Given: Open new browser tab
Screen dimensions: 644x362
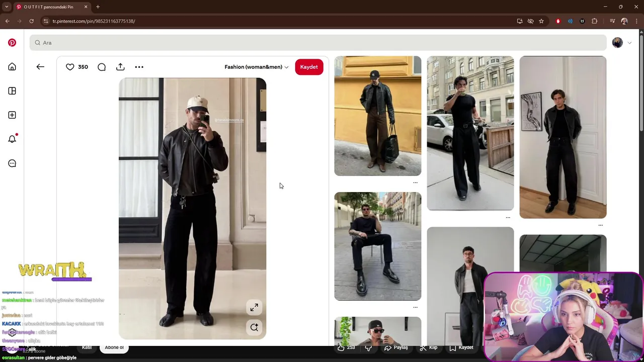Looking at the screenshot, I should tap(98, 7).
